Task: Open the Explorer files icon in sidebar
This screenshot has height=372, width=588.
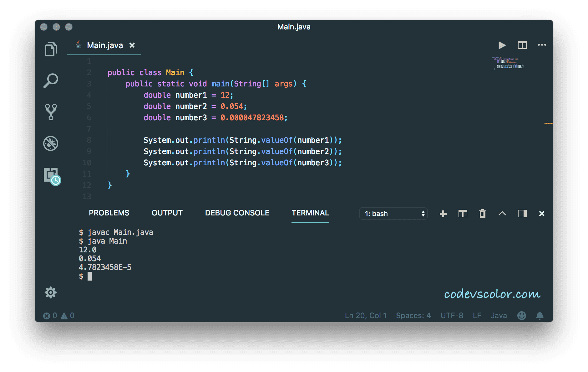Action: pos(51,49)
